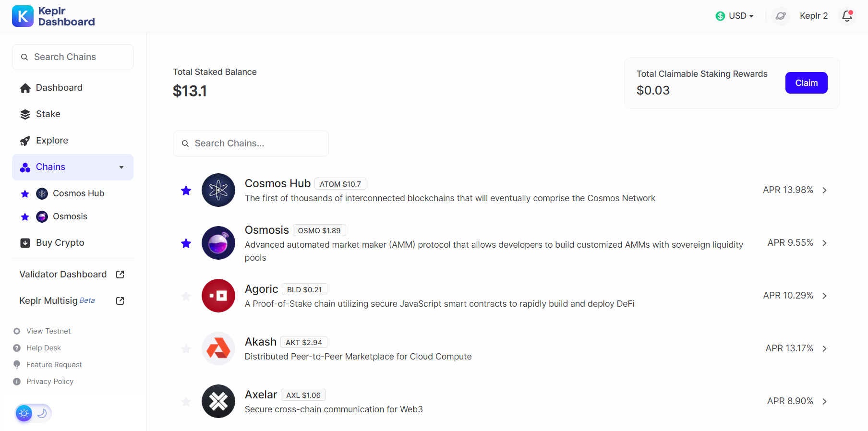This screenshot has width=868, height=431.
Task: Click the AKT $2.94 price tag
Action: tap(304, 342)
